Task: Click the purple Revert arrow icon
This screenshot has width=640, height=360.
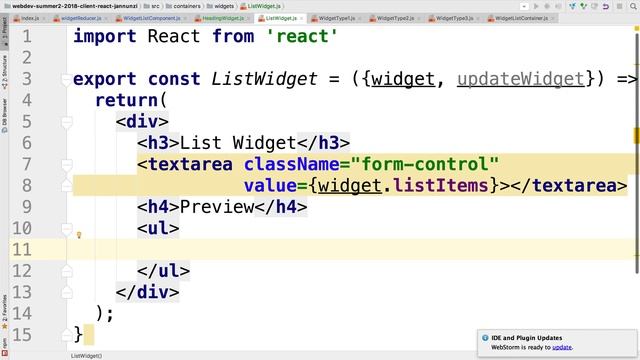Action: tap(606, 6)
